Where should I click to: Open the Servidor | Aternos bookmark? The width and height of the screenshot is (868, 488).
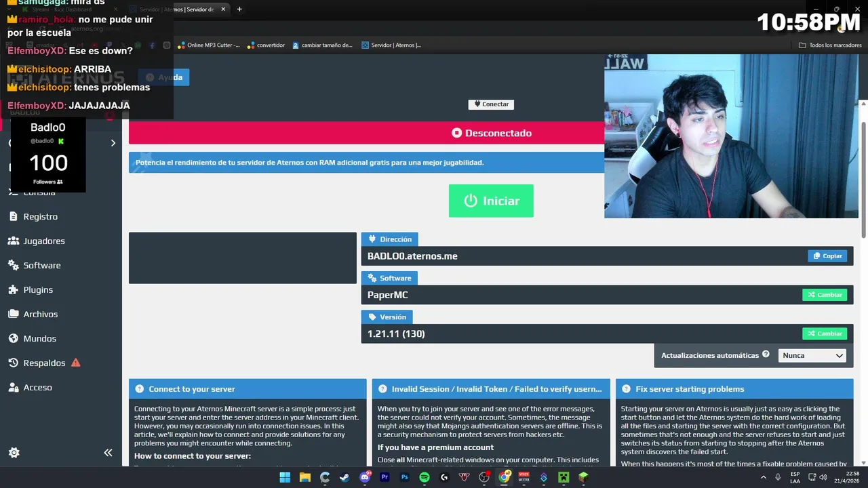(391, 45)
